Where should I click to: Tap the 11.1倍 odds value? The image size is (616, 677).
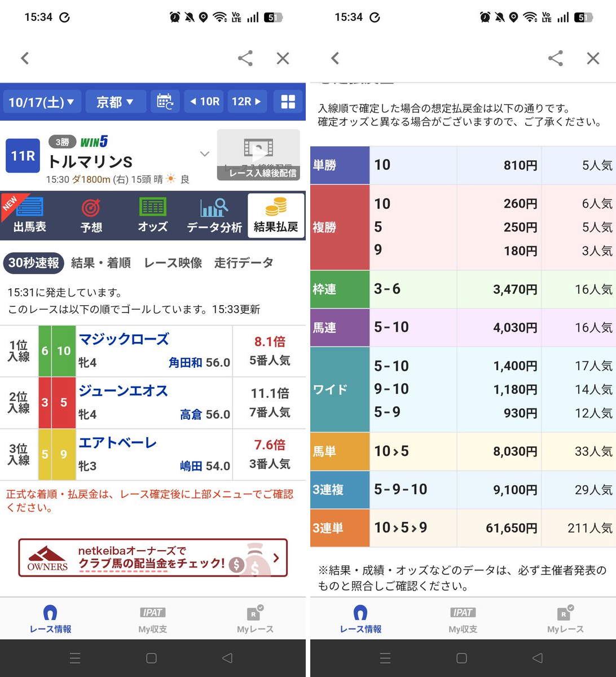tap(270, 393)
